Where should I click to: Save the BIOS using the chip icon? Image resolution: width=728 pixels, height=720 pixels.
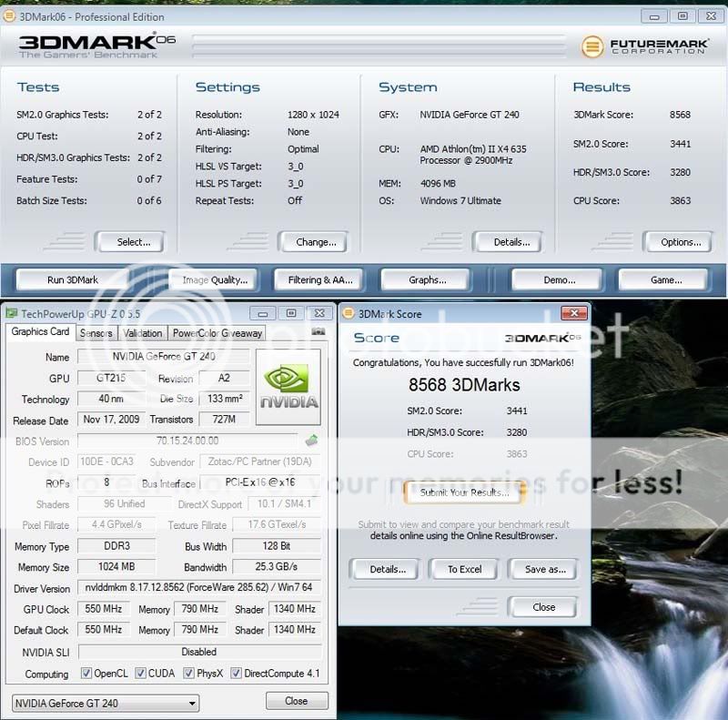click(311, 441)
